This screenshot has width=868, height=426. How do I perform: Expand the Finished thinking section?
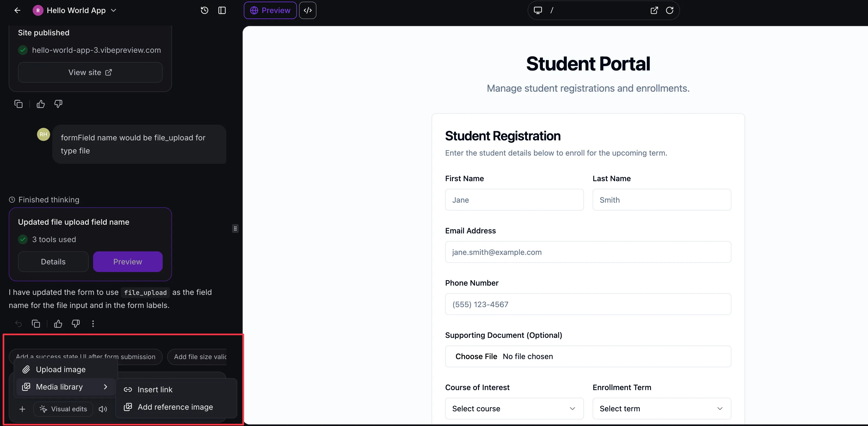tap(44, 200)
